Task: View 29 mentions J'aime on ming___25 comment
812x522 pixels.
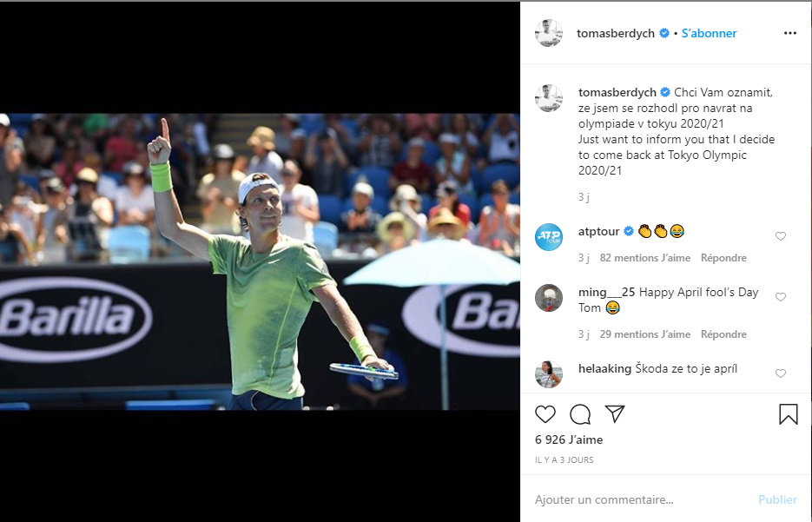Action: [x=644, y=334]
